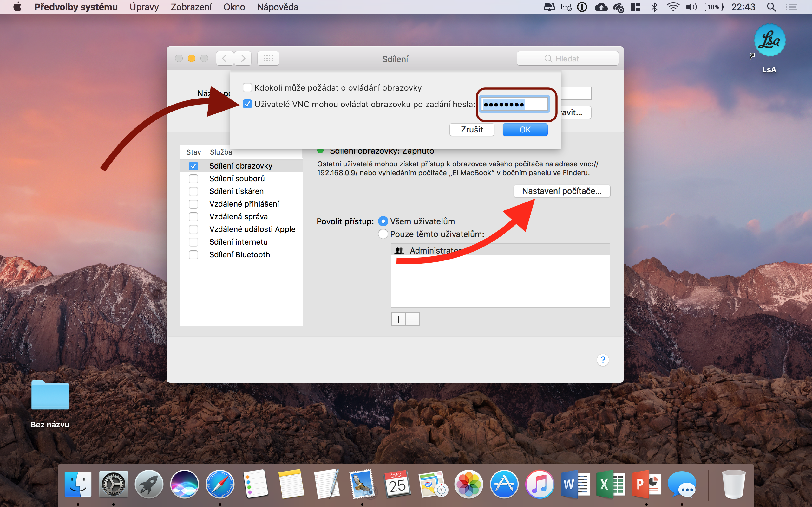Viewport: 812px width, 507px height.
Task: Click the plus button under user list
Action: (x=398, y=319)
